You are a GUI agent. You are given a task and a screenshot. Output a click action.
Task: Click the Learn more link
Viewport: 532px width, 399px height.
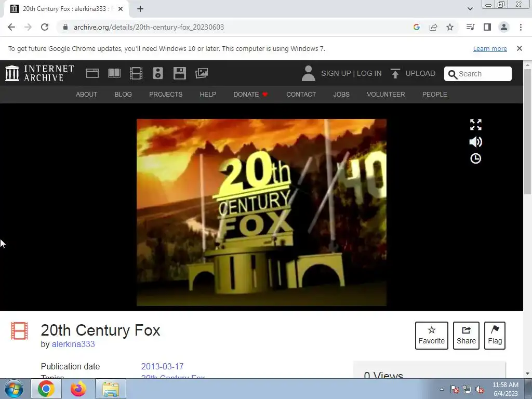click(x=490, y=48)
